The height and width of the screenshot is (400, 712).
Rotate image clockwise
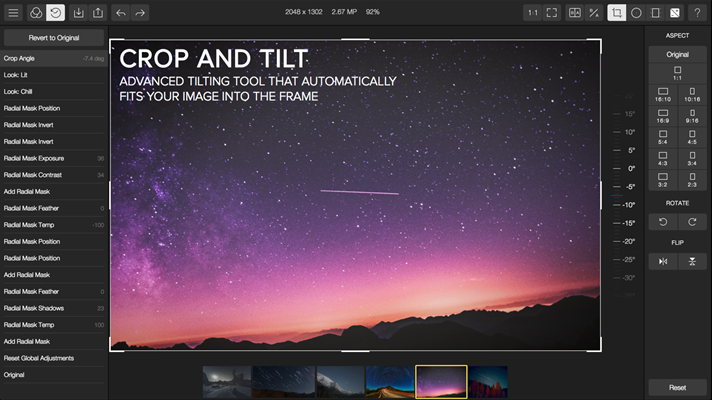(692, 222)
